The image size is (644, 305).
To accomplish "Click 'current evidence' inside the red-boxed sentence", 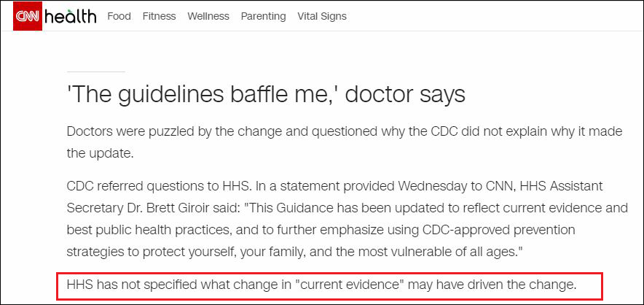I will click(x=348, y=283).
